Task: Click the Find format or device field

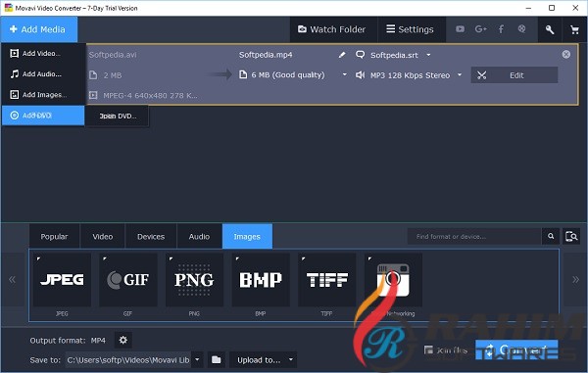Action: 474,236
